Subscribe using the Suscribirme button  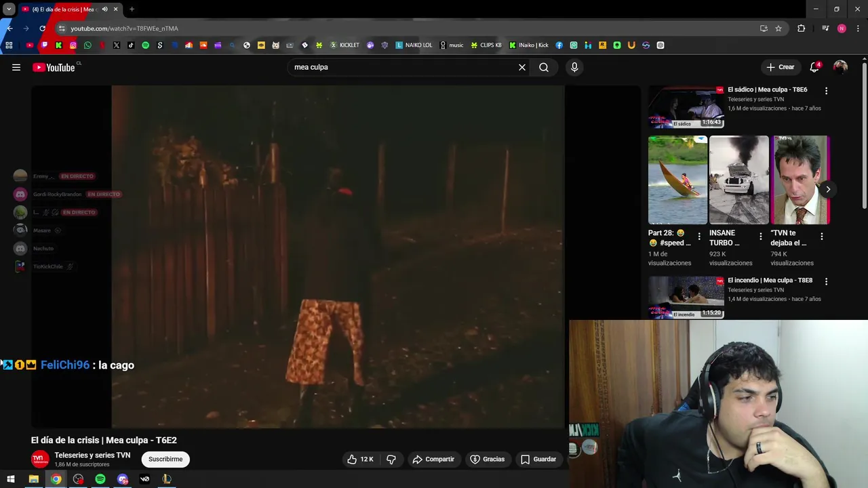click(165, 459)
